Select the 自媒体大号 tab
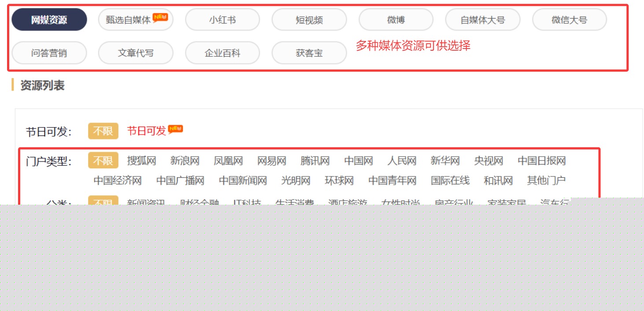644x311 pixels. tap(483, 20)
